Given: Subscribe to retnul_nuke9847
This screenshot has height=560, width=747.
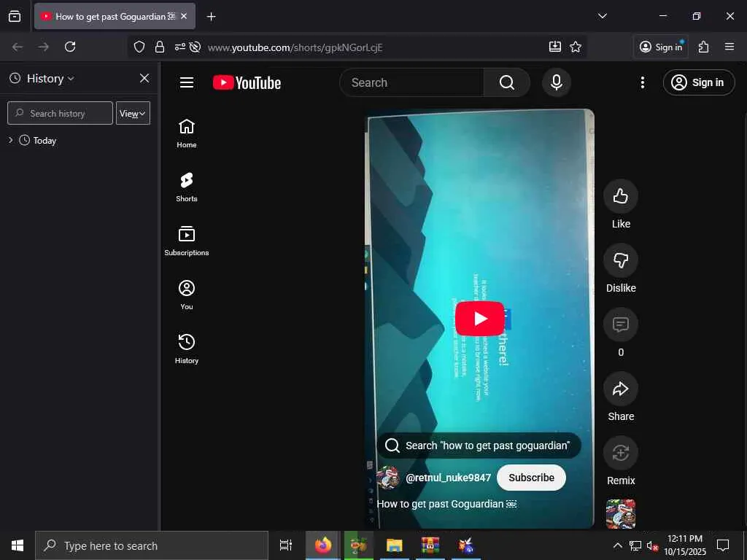Looking at the screenshot, I should [531, 478].
